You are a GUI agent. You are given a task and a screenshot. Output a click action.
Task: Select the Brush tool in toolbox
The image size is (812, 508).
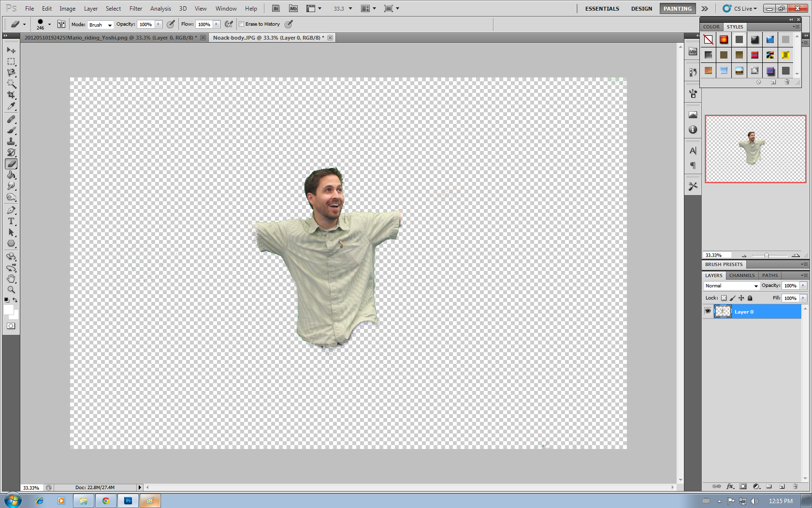[11, 130]
